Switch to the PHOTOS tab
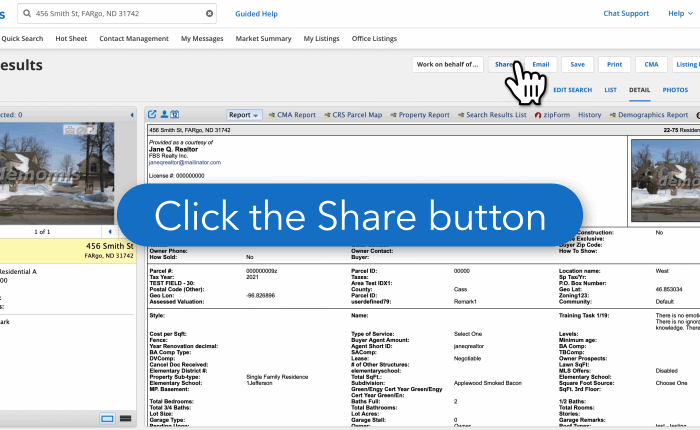This screenshot has height=430, width=700. click(x=675, y=90)
